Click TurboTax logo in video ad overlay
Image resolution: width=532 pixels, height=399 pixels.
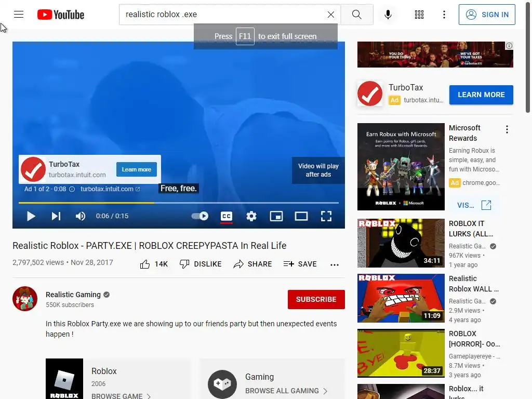point(33,169)
